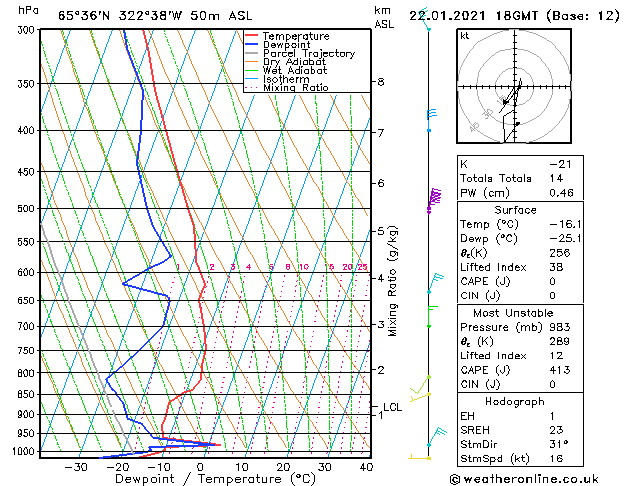
Task: Click the date 22.01.2021 18GMT header
Action: click(x=473, y=16)
